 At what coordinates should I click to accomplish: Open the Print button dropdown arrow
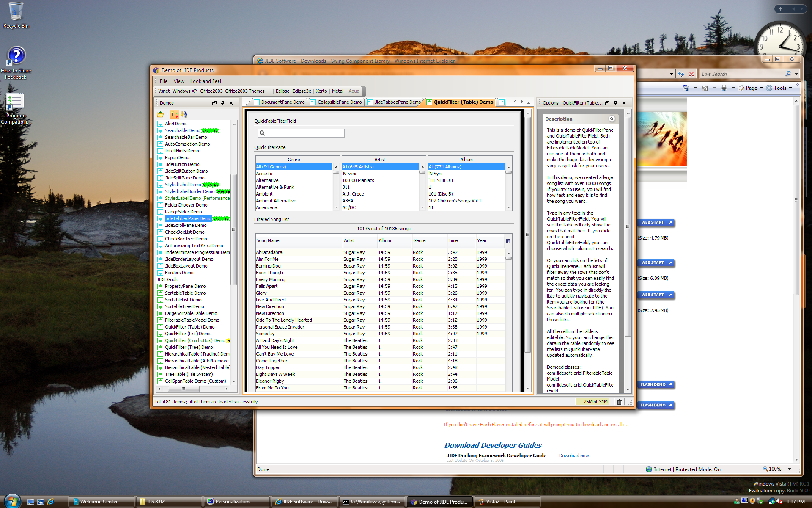733,88
